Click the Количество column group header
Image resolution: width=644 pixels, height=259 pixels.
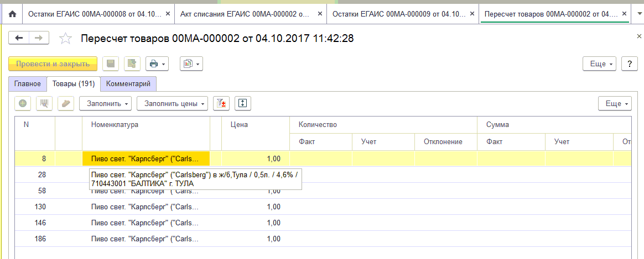coord(383,125)
